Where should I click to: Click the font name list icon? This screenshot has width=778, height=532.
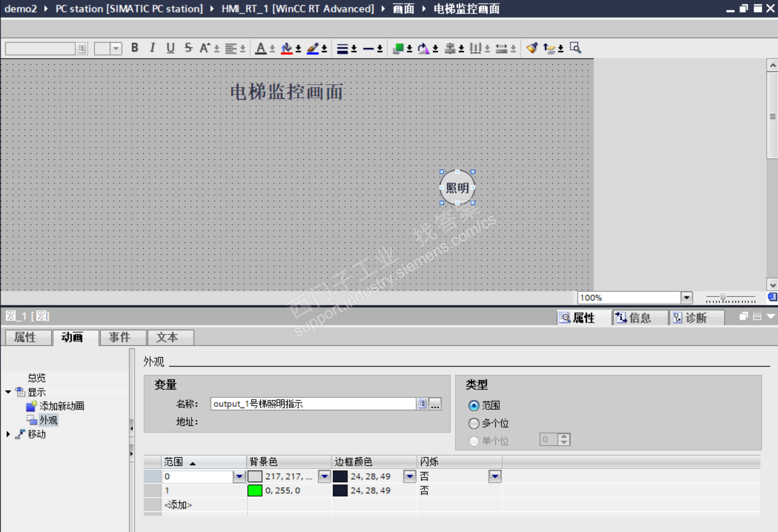(x=82, y=49)
